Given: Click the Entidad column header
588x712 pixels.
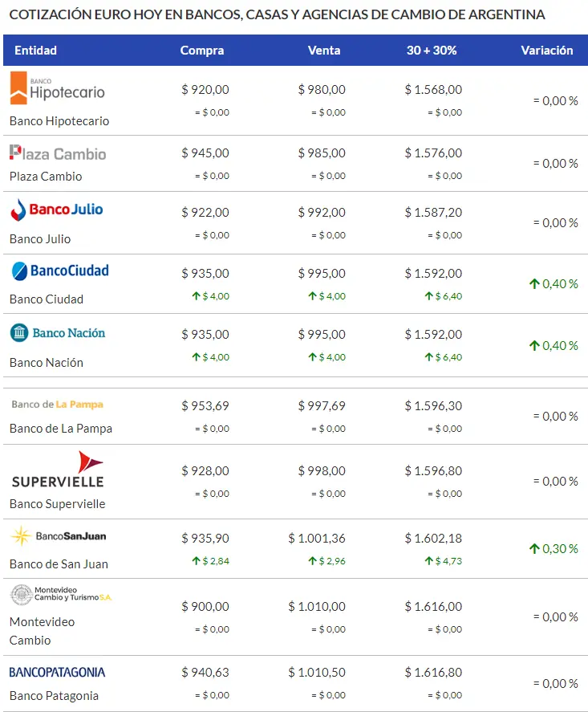Looking at the screenshot, I should click(x=35, y=51).
